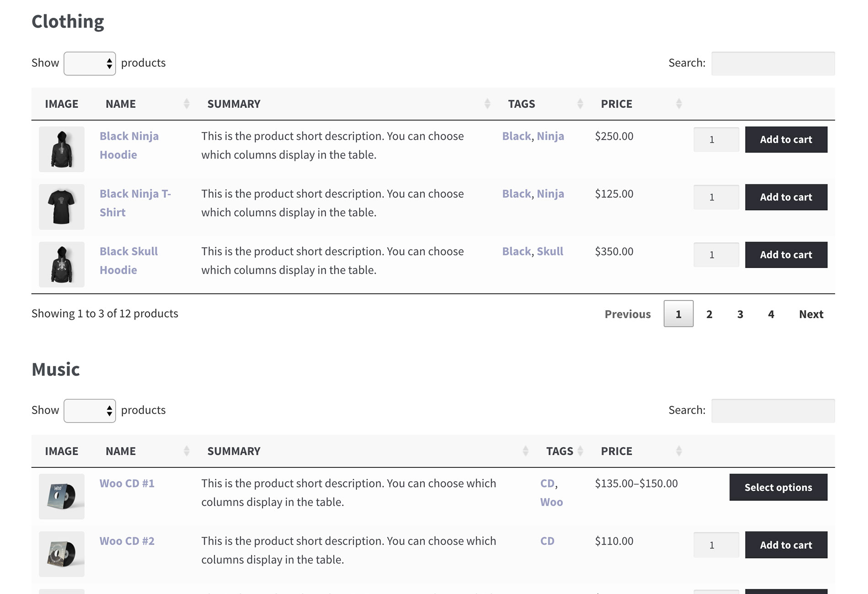Sort Clothing table by Price column arrows

point(679,104)
